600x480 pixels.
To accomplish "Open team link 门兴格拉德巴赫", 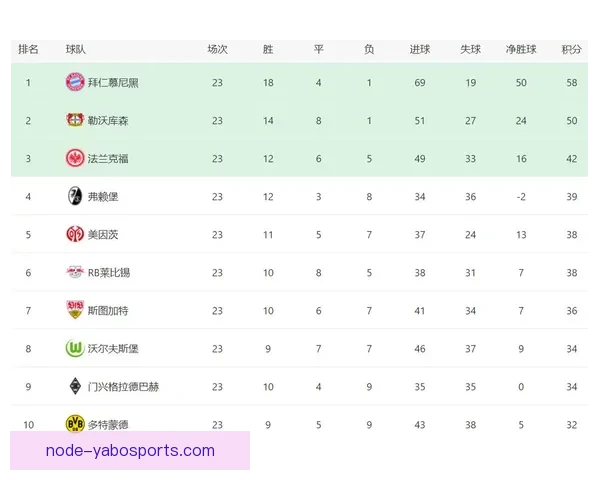I will click(123, 387).
